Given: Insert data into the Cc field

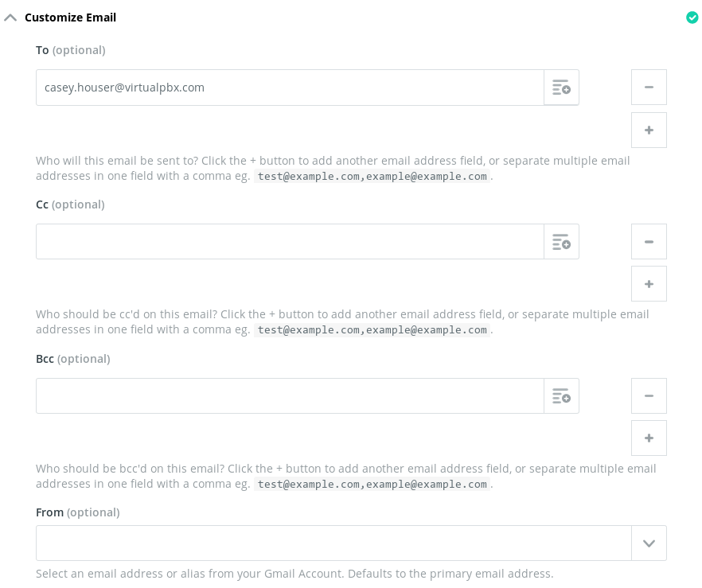Looking at the screenshot, I should (x=561, y=241).
